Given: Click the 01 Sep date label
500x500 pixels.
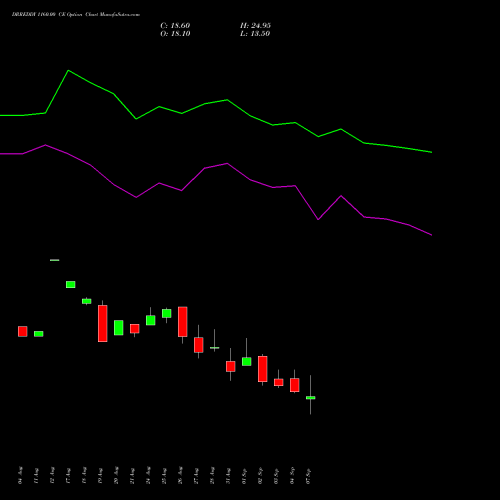Looking at the screenshot, I should pyautogui.click(x=244, y=476).
